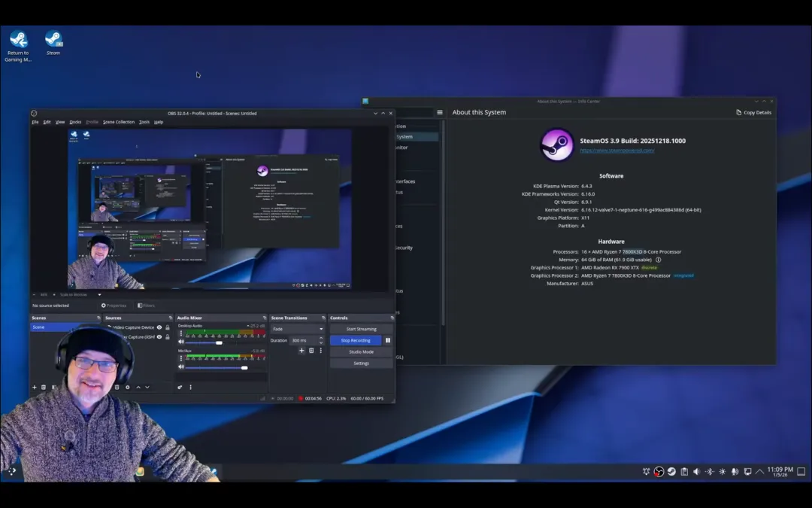
Task: Open the Help menu in OBS
Action: (159, 122)
